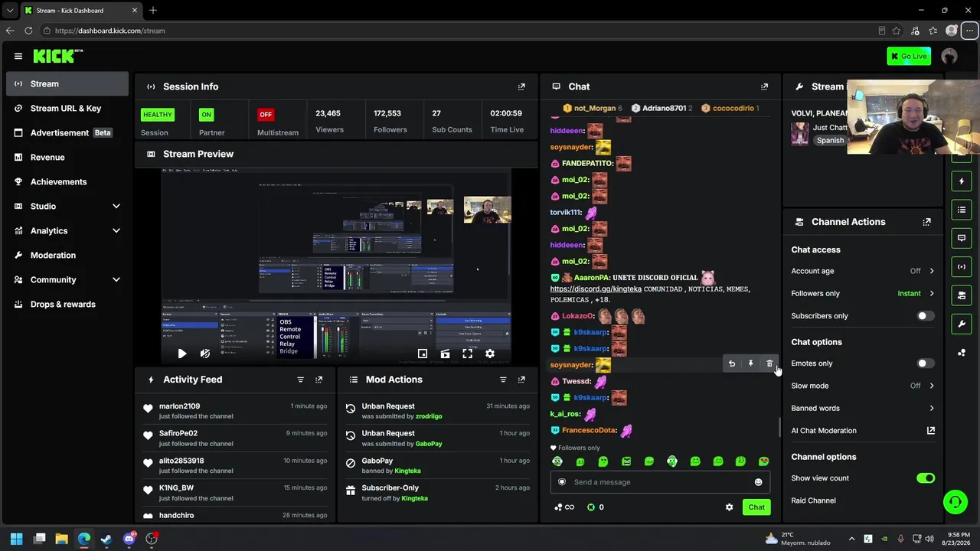Open the Achievements page
Screen dimensions: 980x551
[x=67, y=181]
